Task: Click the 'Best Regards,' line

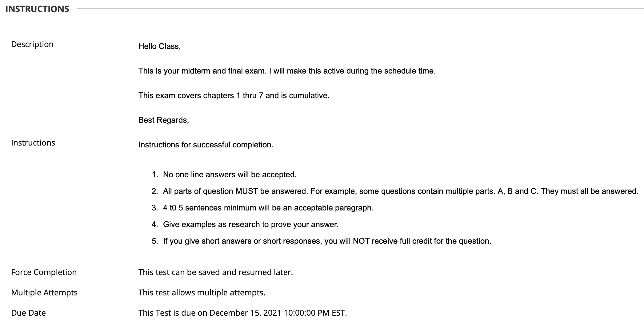Action: point(164,120)
